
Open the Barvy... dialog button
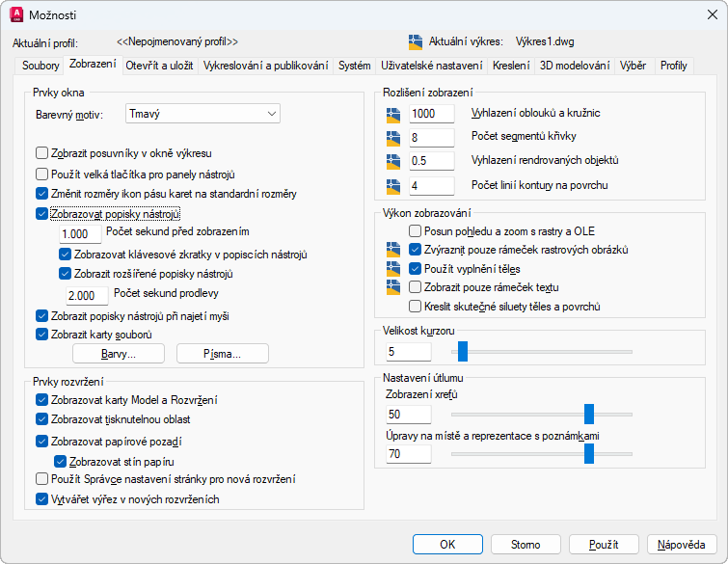(x=119, y=354)
